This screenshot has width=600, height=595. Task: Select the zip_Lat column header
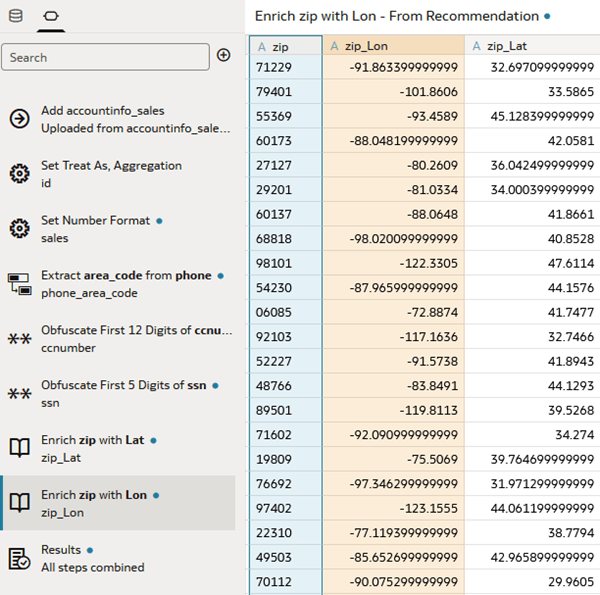(x=531, y=46)
